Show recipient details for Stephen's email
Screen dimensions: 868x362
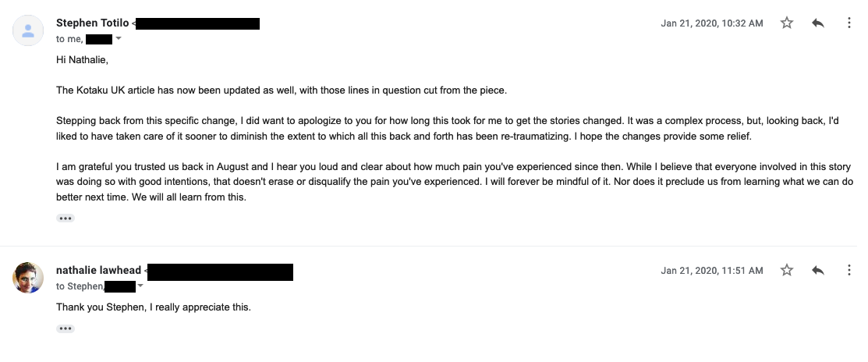119,39
